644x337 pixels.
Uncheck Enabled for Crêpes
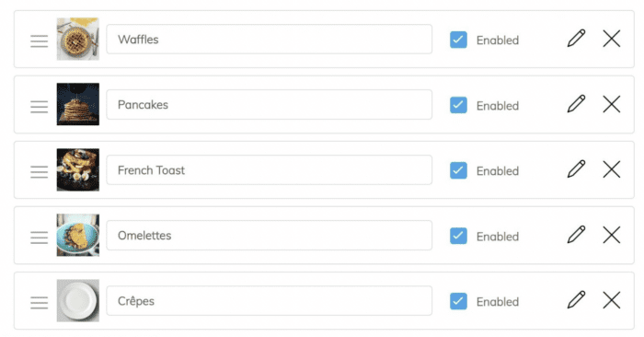tap(458, 301)
